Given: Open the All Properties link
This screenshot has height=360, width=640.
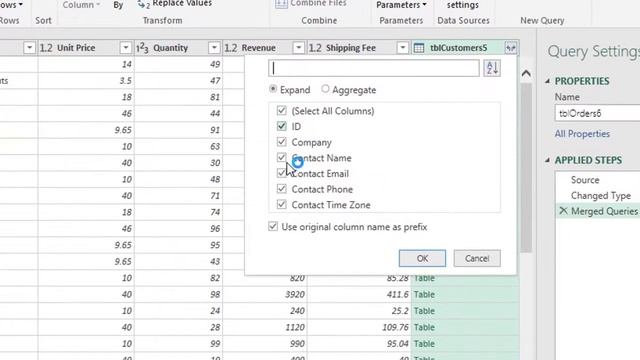Looking at the screenshot, I should 582,134.
